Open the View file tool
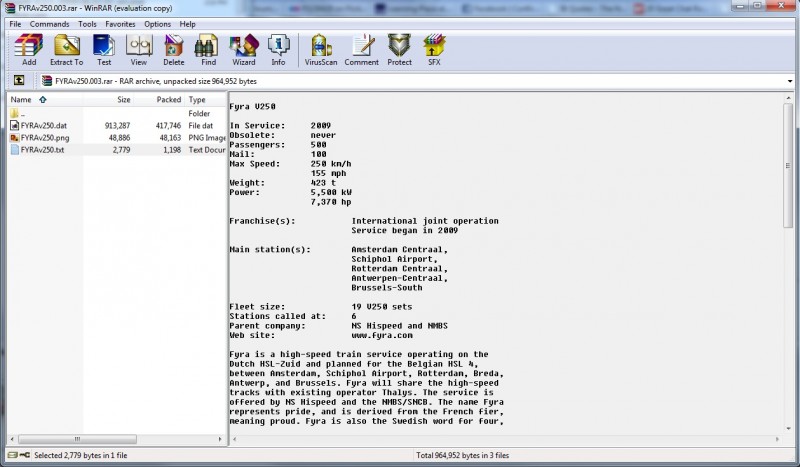This screenshot has width=800, height=467. (139, 46)
